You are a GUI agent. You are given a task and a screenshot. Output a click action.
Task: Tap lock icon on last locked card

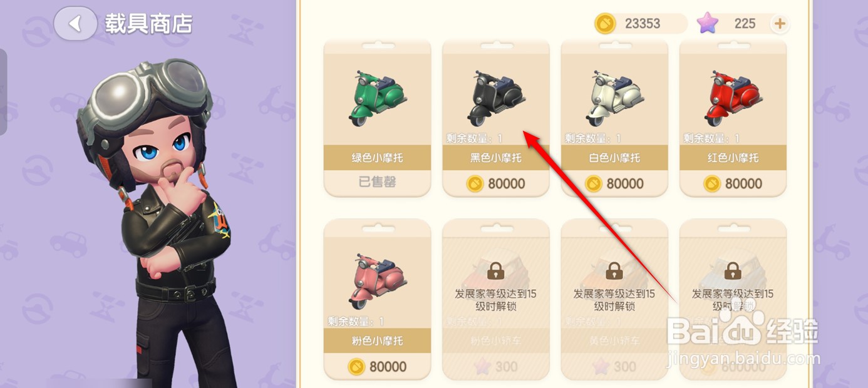(x=733, y=270)
